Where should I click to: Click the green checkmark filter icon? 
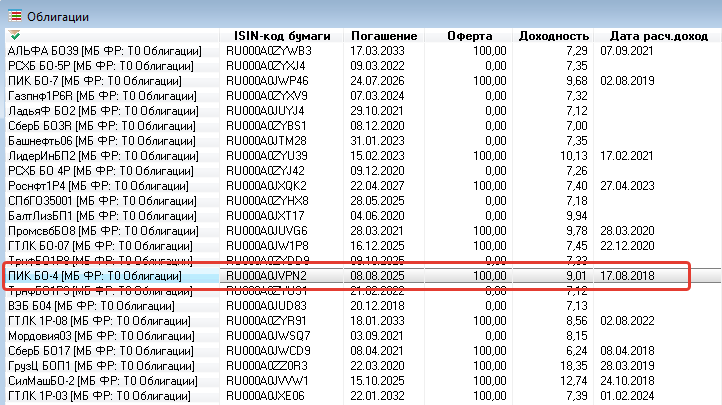point(14,35)
